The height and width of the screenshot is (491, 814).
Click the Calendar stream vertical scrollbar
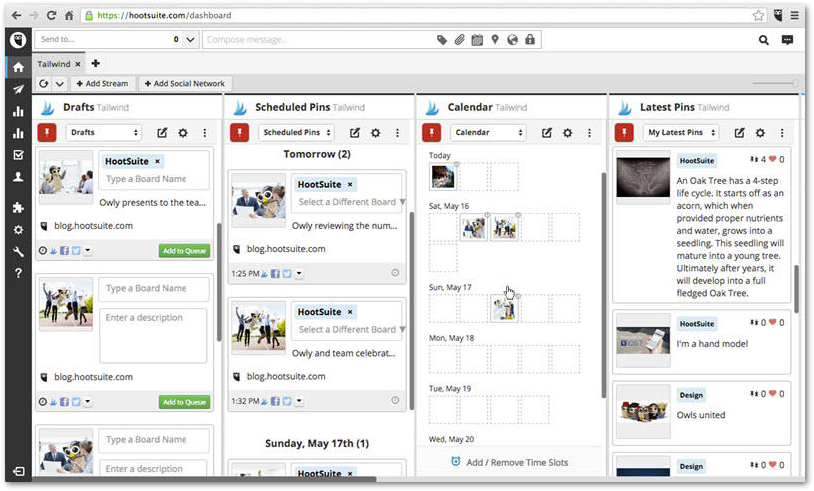point(603,285)
